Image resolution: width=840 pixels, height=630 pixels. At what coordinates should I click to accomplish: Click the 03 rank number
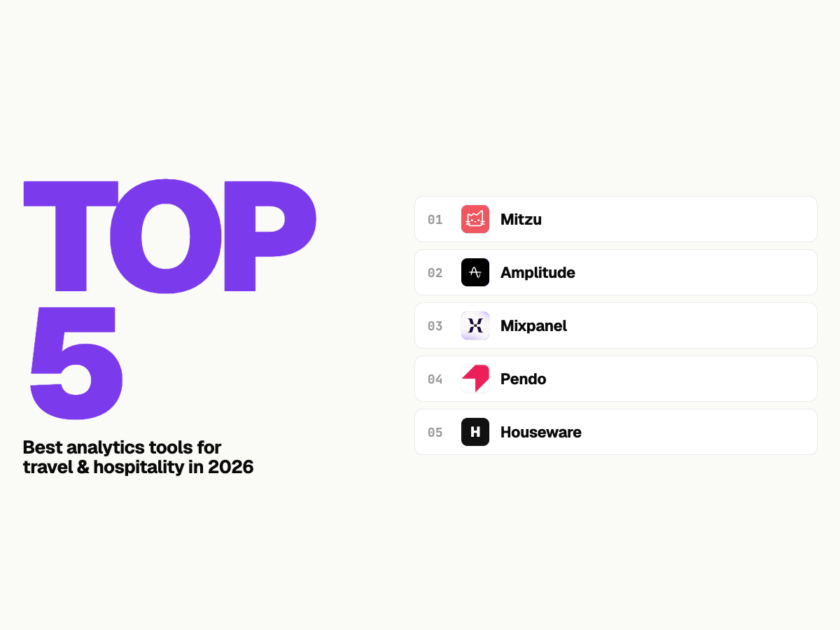click(x=435, y=326)
